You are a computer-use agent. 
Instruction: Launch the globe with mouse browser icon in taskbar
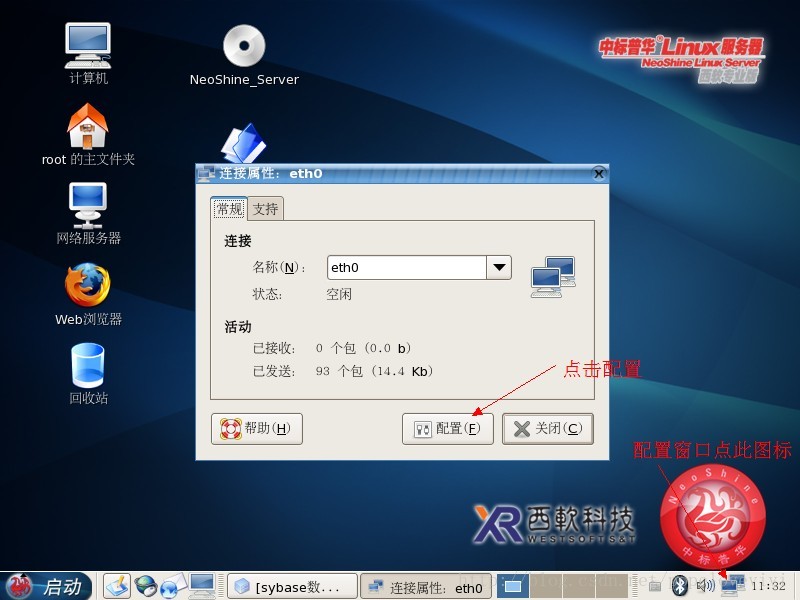point(146,586)
